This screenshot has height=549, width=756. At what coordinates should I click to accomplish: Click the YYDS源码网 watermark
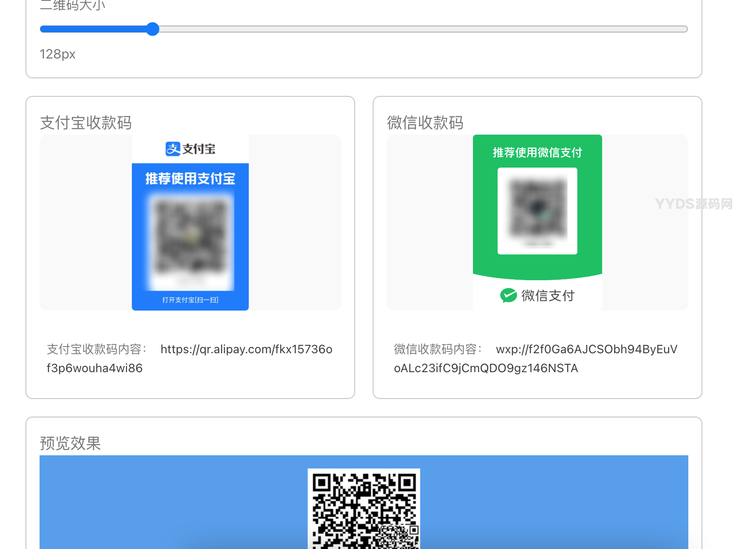coord(694,204)
